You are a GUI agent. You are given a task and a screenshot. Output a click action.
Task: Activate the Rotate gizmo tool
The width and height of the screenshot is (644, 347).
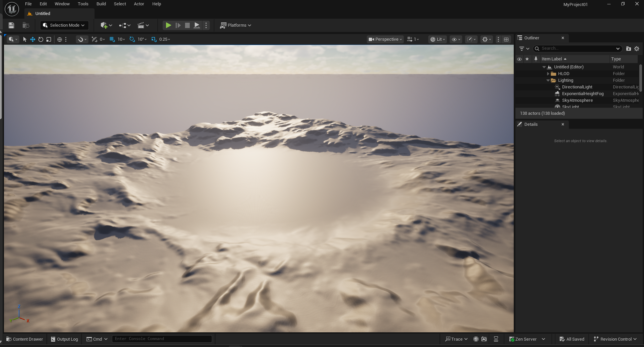pos(41,39)
